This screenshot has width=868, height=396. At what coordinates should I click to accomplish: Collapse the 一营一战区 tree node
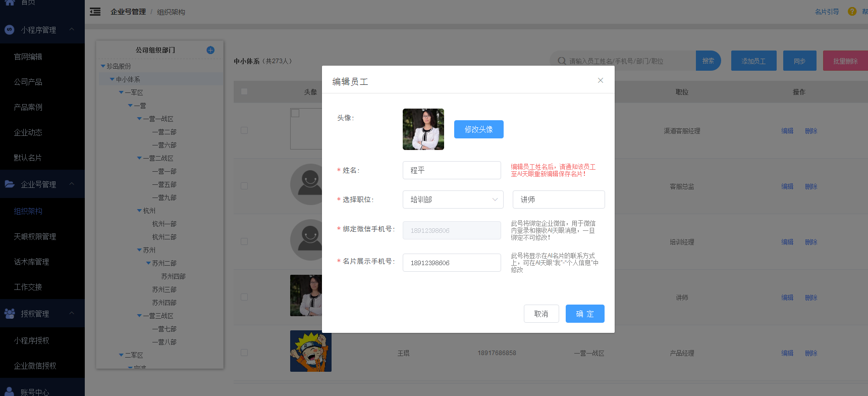[139, 119]
